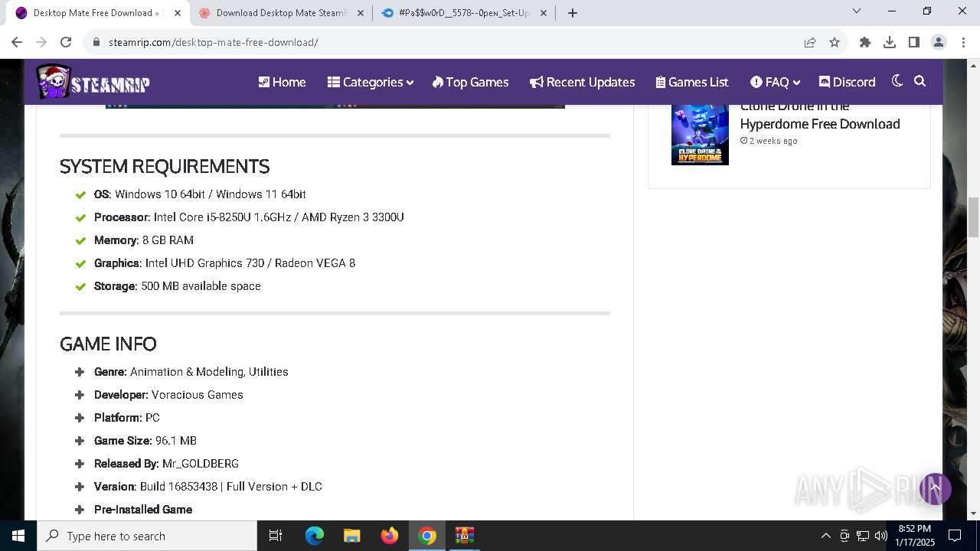
Task: Open Recent Updates page
Action: tap(582, 82)
